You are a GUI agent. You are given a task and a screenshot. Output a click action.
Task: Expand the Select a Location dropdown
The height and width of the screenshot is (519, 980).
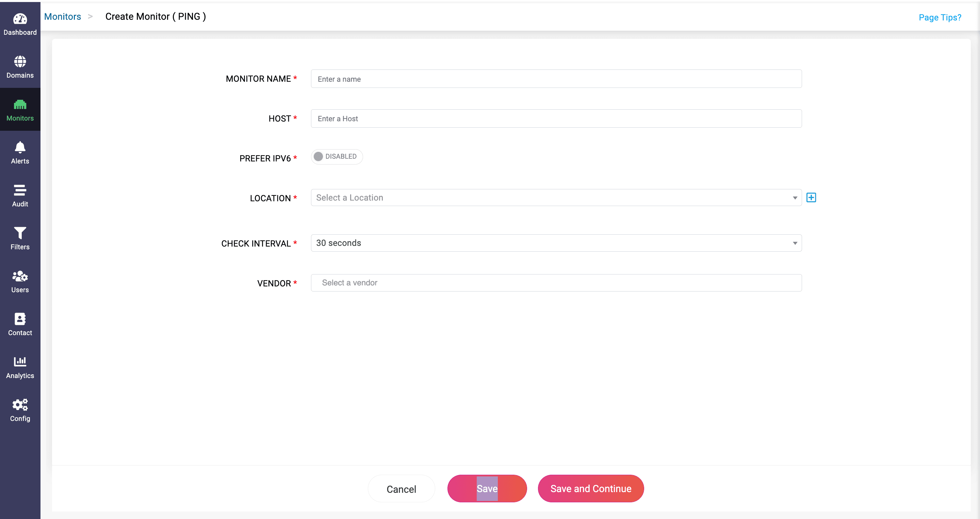(555, 198)
